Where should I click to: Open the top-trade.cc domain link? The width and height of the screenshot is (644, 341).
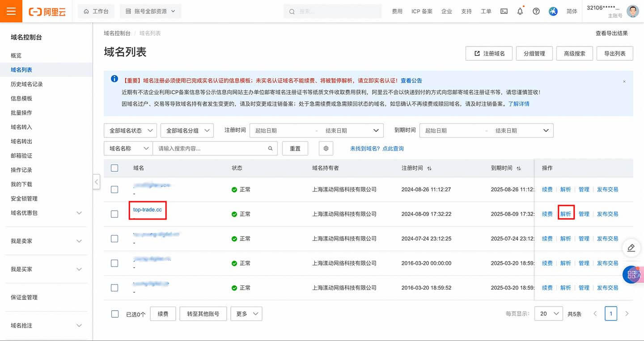coord(147,210)
